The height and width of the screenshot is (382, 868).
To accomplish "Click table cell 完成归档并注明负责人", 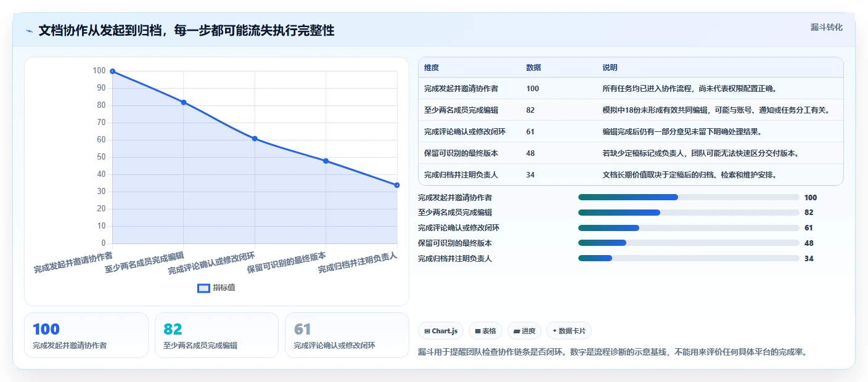I will tap(461, 175).
